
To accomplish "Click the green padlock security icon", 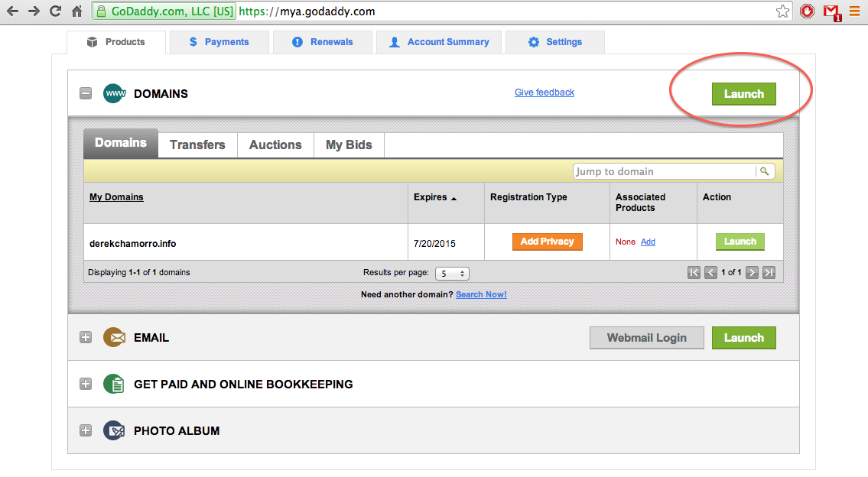I will 101,11.
